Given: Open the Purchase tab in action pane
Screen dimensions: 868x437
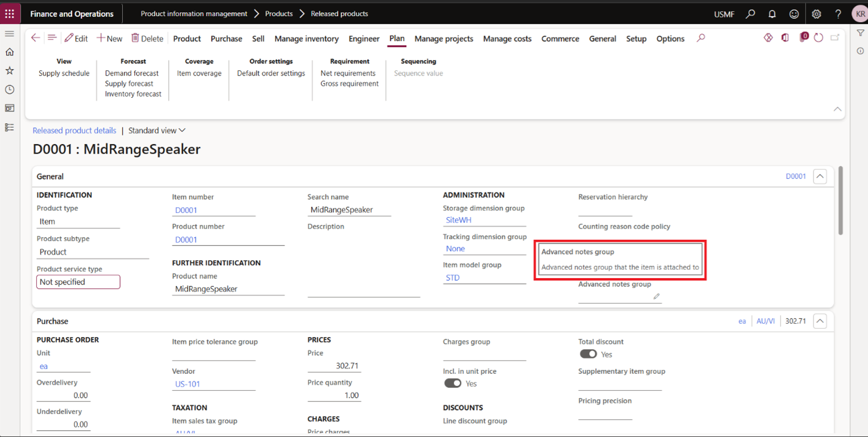Looking at the screenshot, I should 226,39.
